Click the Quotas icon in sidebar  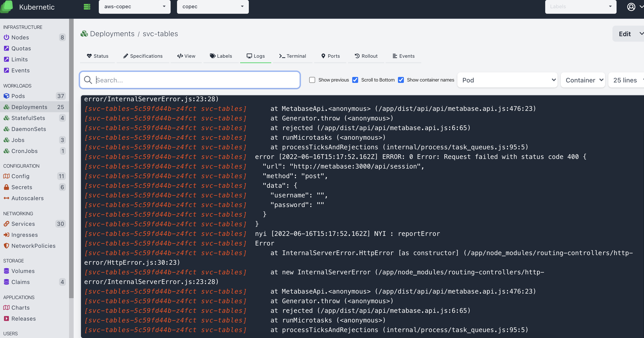[x=6, y=48]
